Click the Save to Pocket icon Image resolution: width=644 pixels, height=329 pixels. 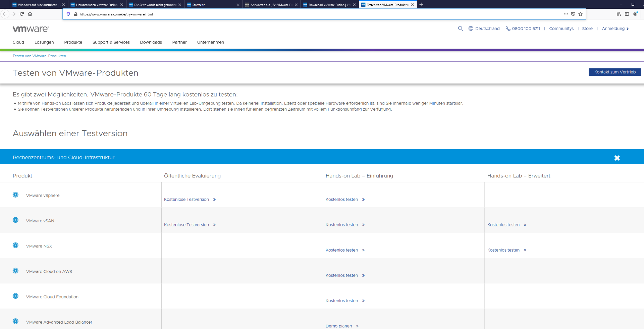pos(573,14)
